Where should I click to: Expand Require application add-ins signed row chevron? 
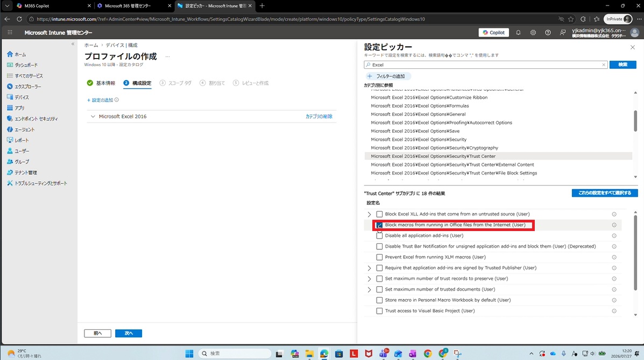click(369, 268)
